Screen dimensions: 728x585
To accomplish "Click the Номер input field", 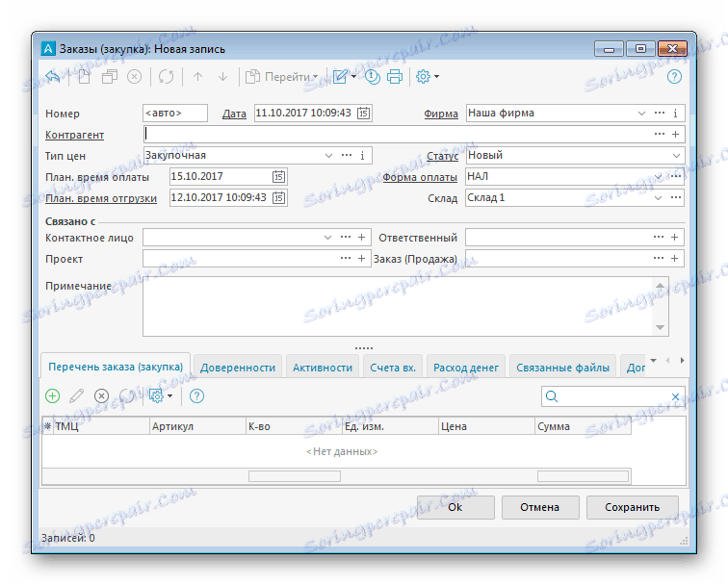I will click(x=175, y=114).
